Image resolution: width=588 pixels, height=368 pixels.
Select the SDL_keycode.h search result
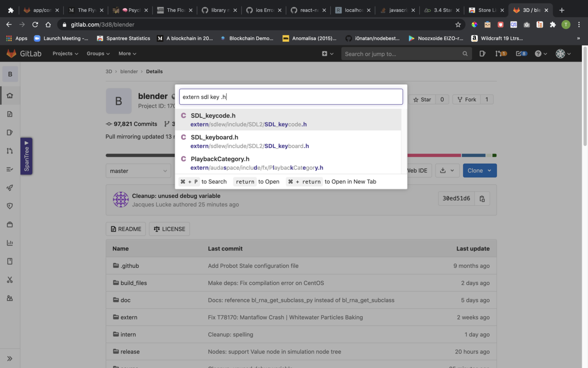(288, 120)
